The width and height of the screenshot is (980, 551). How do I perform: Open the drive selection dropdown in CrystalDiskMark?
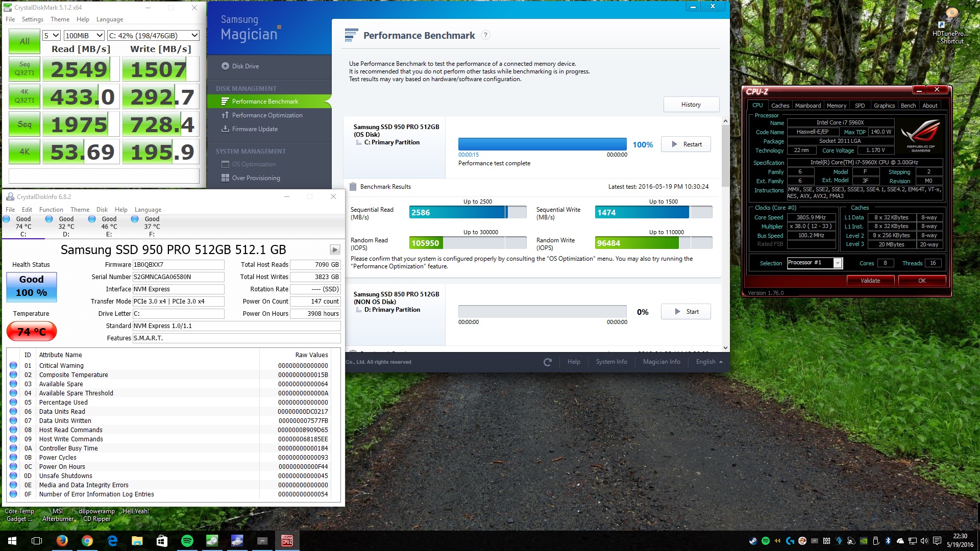pyautogui.click(x=153, y=36)
